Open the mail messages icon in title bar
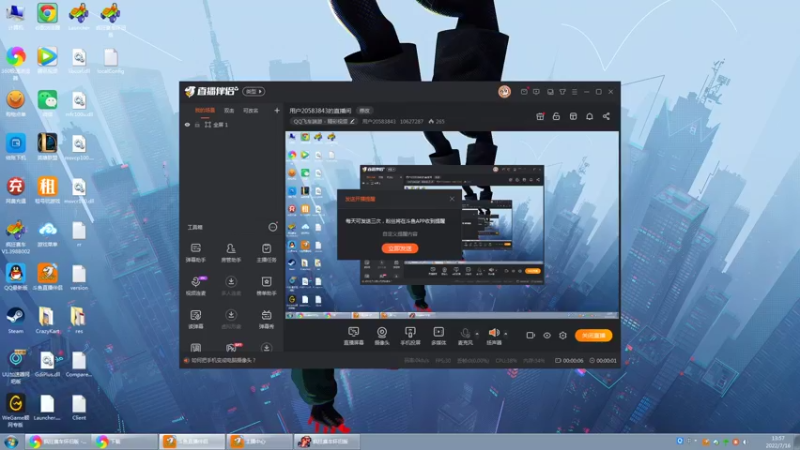Screen dimensions: 800x450 pyautogui.click(x=524, y=92)
